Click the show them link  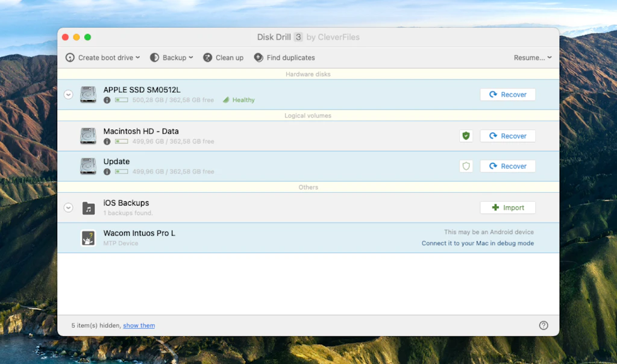(139, 325)
